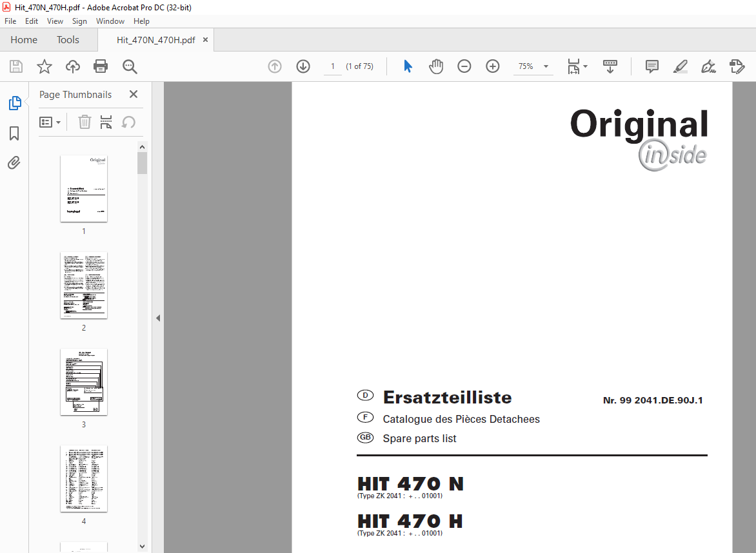Collapse the navigation pane arrow

pos(158,318)
